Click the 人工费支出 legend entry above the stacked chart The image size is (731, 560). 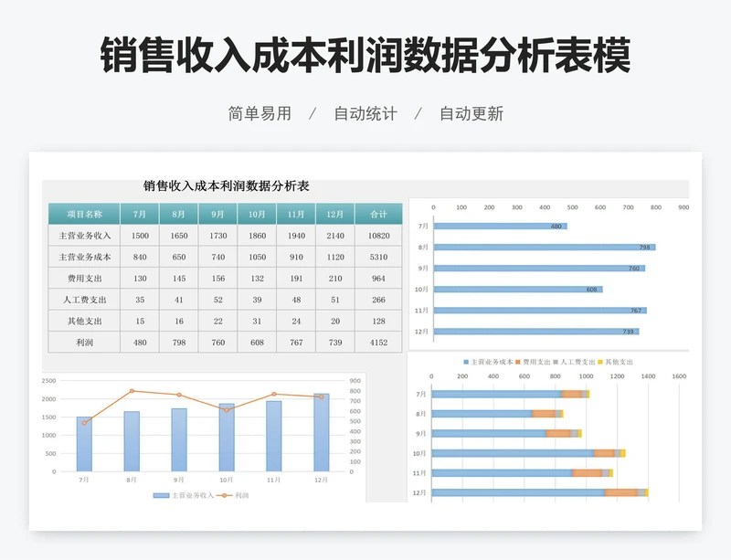(574, 362)
